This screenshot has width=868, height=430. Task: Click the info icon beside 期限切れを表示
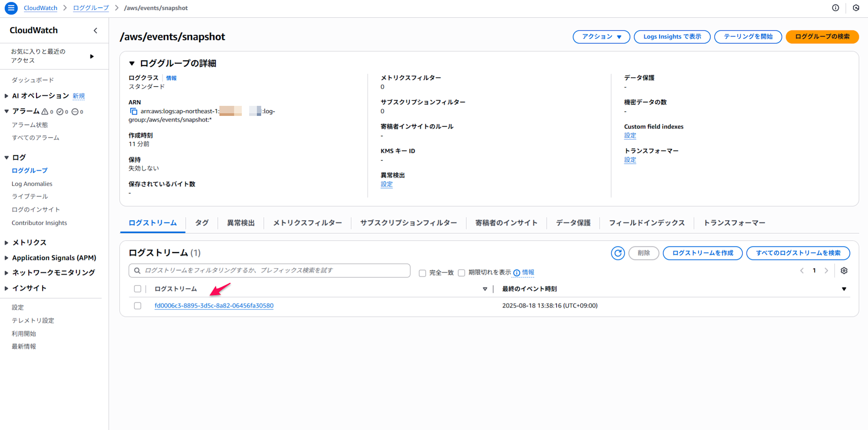pyautogui.click(x=516, y=272)
